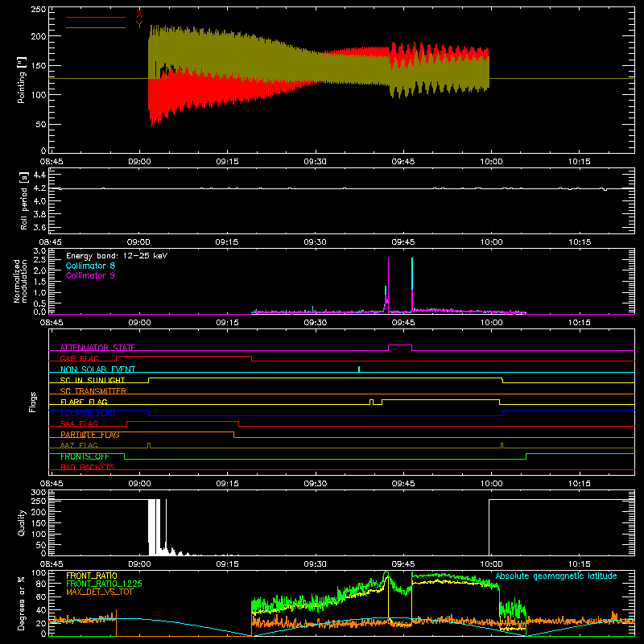This screenshot has height=644, width=644.
Task: Click 09:45 time label under modulation plot
Action: [x=403, y=323]
